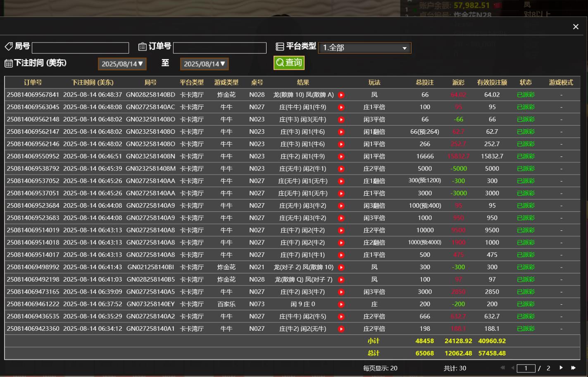Open replay icon for baccarat order 250814069461222
Viewport: 588px width, 377px height.
point(341,304)
